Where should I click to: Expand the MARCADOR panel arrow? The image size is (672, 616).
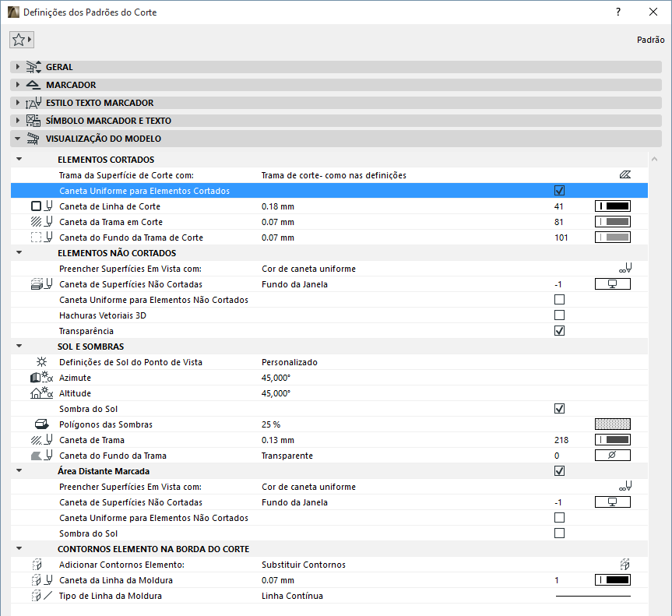tap(18, 85)
